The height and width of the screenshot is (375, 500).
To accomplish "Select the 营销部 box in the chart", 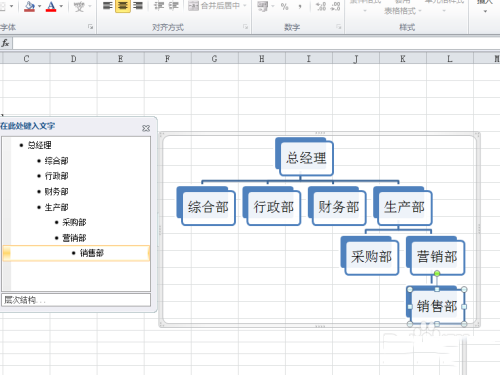I will tap(437, 257).
